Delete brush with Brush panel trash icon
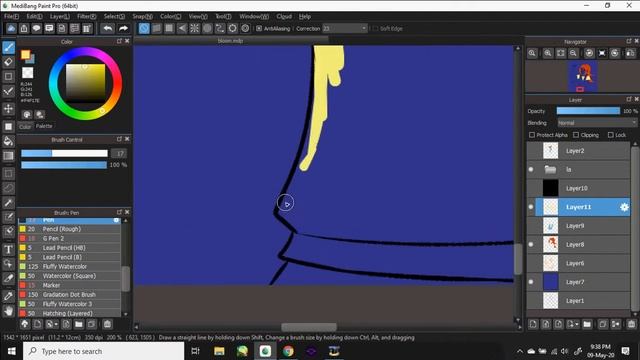Image resolution: width=640 pixels, height=360 pixels. pos(107,324)
